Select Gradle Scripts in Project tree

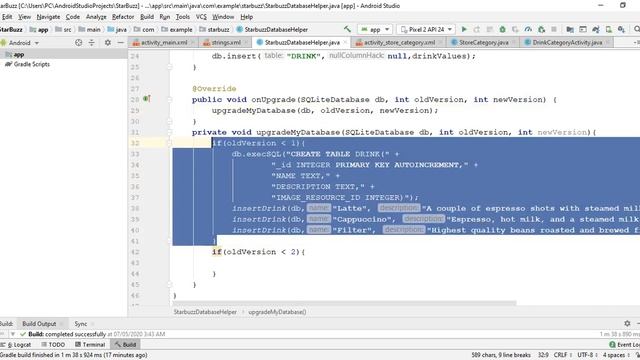pos(28,64)
